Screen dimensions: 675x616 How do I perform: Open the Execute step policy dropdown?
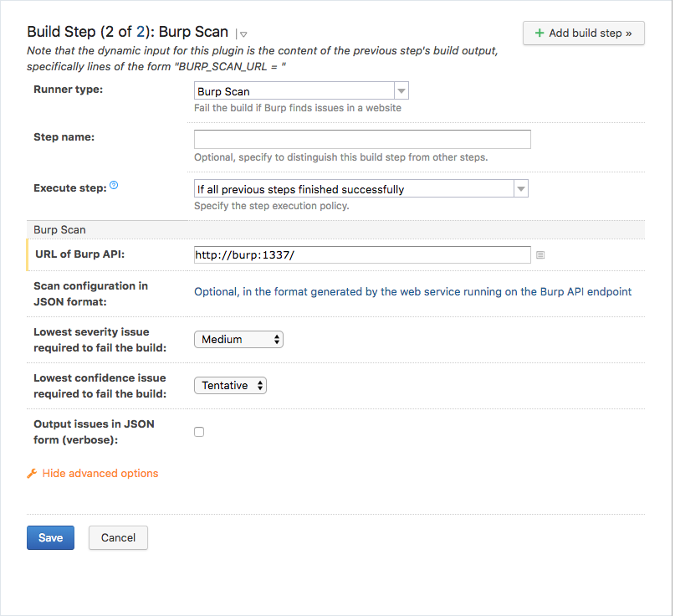tap(361, 188)
